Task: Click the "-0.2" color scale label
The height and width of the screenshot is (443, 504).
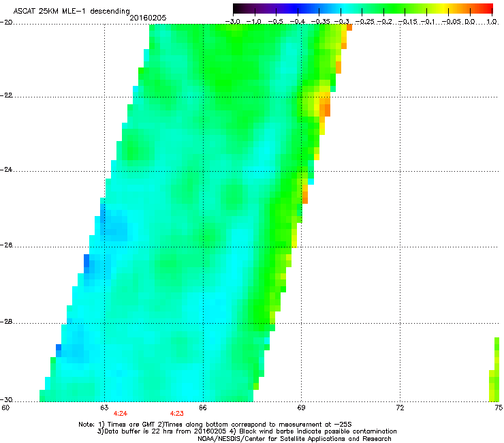Action: (385, 22)
